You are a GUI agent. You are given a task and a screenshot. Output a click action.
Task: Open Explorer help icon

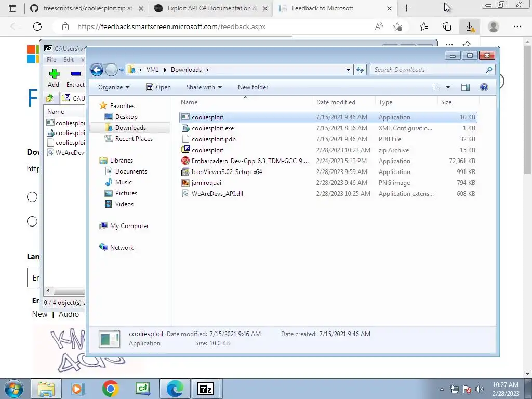point(484,87)
